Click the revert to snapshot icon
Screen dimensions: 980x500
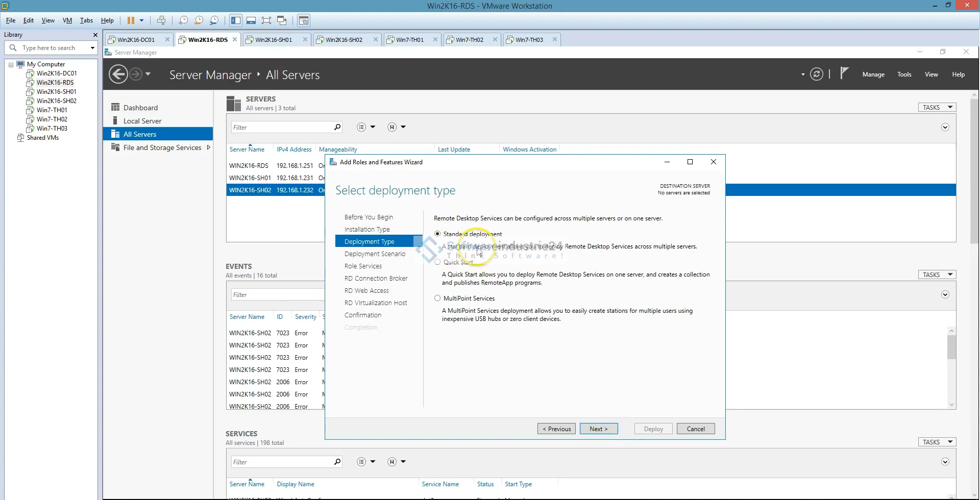click(199, 20)
